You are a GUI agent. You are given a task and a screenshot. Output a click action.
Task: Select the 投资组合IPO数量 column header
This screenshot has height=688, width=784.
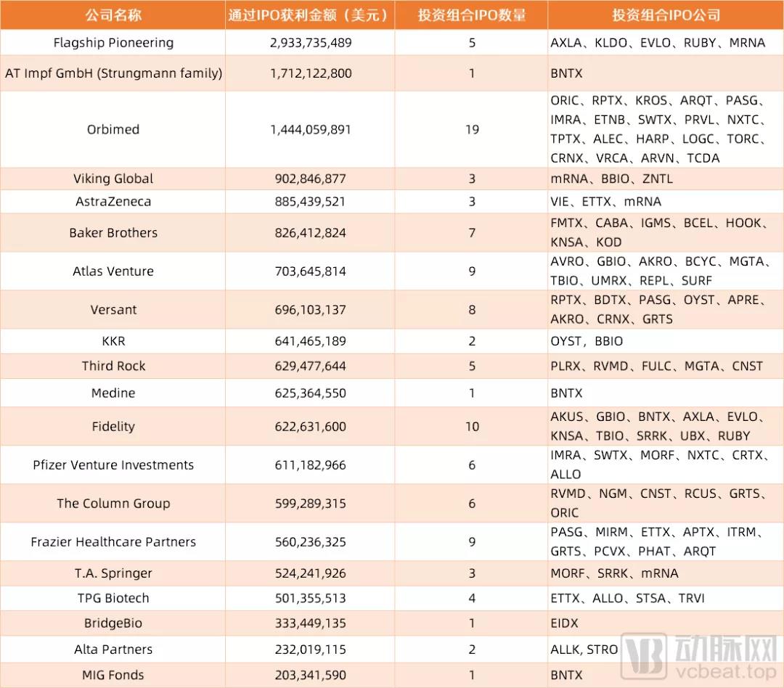pyautogui.click(x=472, y=15)
